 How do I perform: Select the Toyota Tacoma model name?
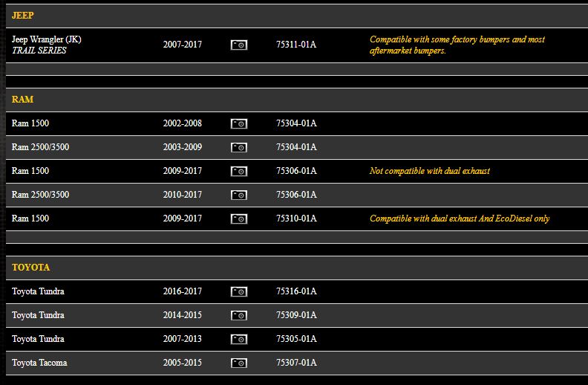(x=39, y=363)
